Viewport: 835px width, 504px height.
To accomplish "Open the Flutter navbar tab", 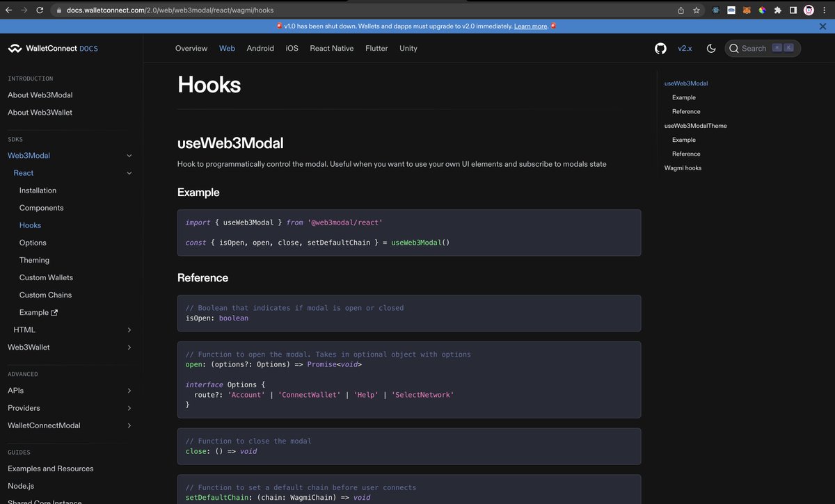I will (376, 48).
